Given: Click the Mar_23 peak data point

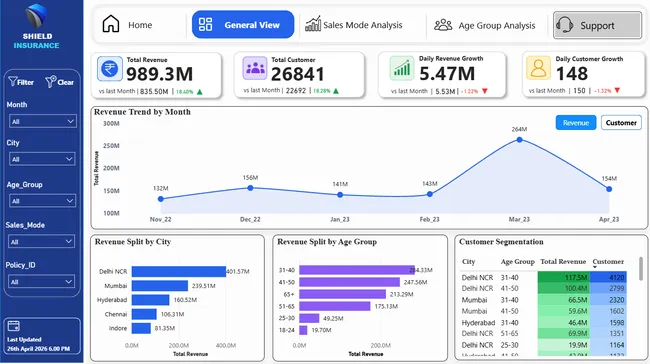Looking at the screenshot, I should 519,140.
